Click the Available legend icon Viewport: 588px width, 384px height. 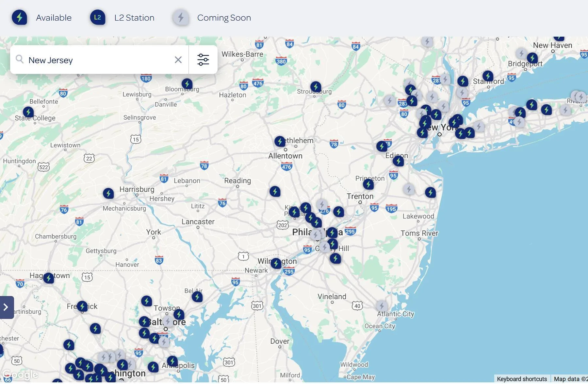point(20,18)
